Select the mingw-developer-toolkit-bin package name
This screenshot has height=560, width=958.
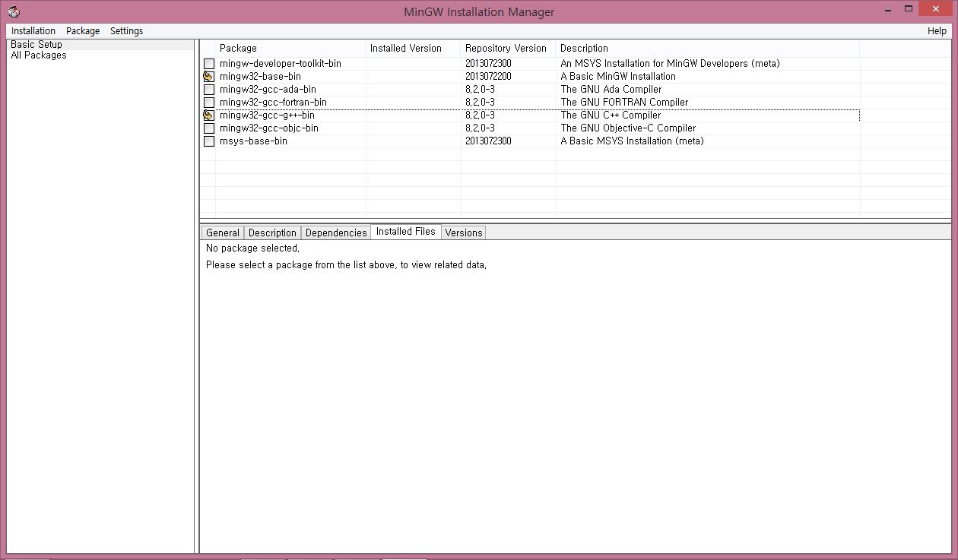[x=281, y=64]
